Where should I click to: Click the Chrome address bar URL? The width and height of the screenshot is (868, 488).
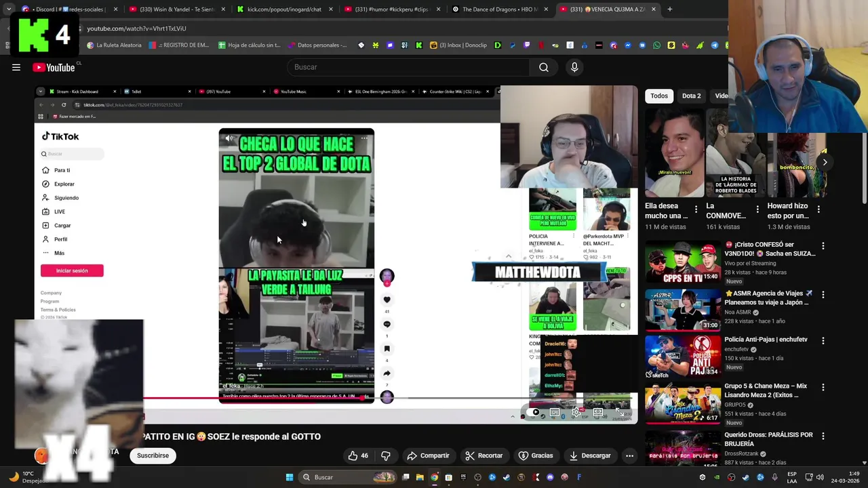pyautogui.click(x=136, y=28)
